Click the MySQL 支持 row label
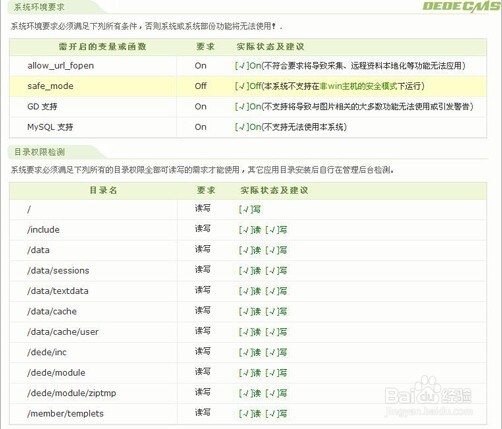Screen dimensions: 502x429 pyautogui.click(x=50, y=127)
